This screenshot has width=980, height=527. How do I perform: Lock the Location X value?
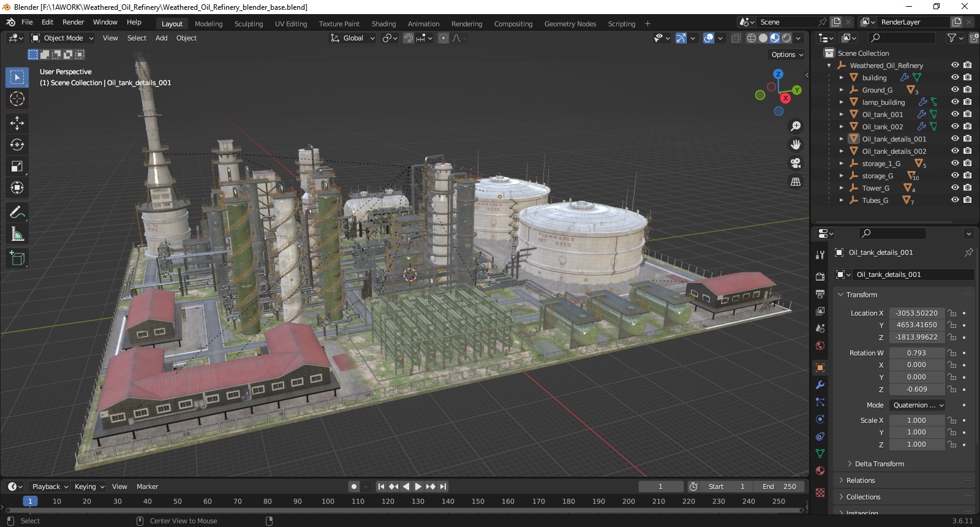click(952, 313)
